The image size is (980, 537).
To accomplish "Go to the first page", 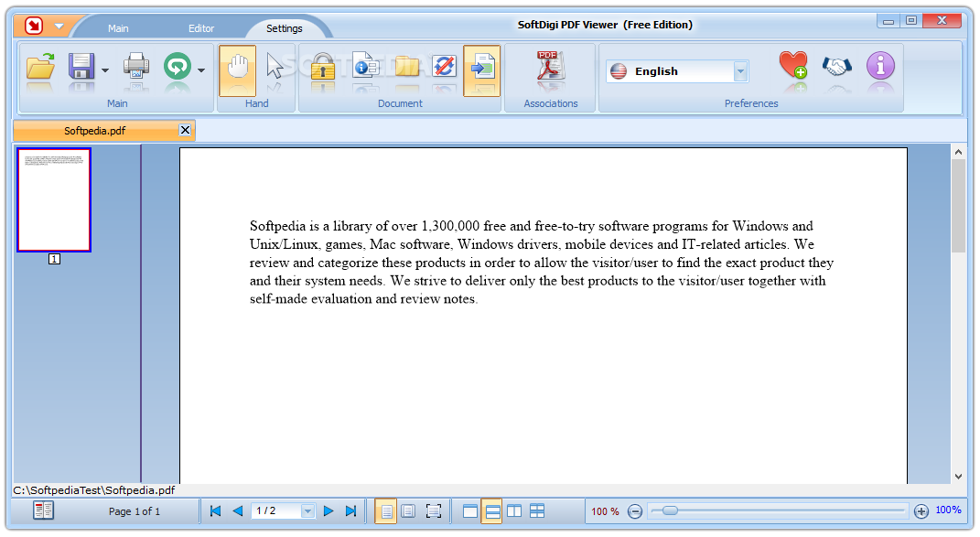I will (x=216, y=511).
